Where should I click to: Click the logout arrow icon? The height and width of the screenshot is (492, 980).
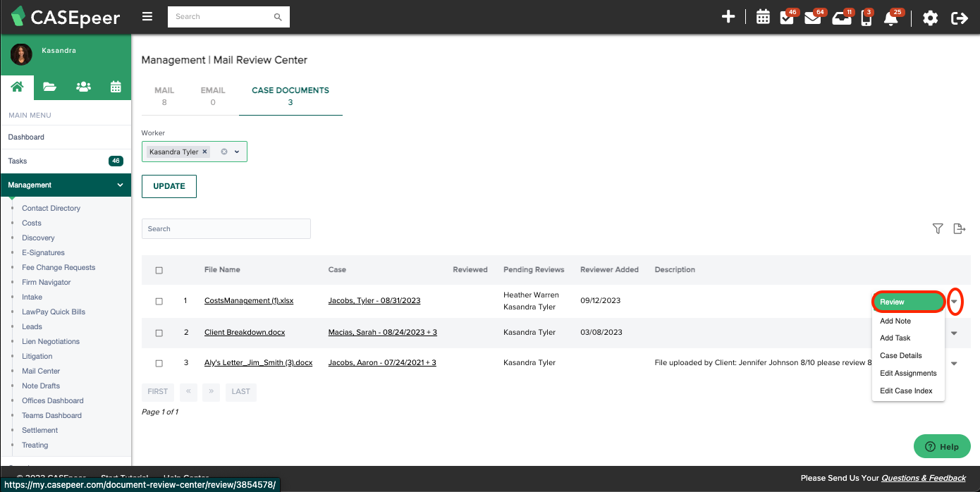960,18
